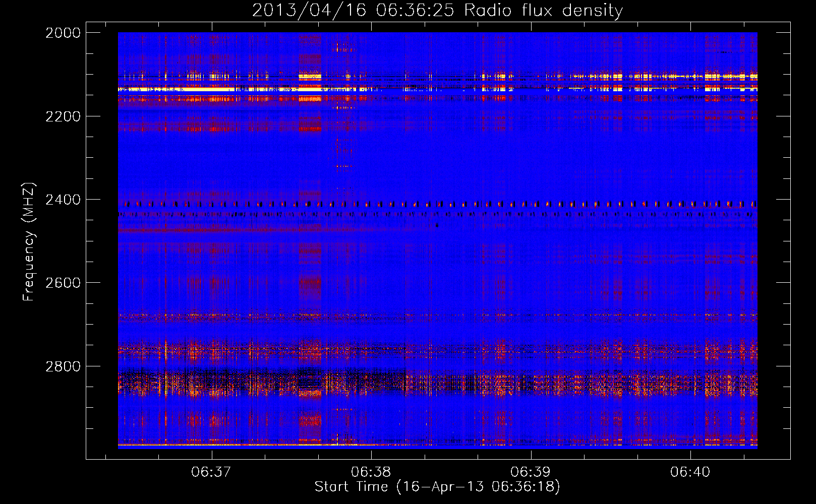Image resolution: width=816 pixels, height=504 pixels.
Task: Click the 2200 frequency axis label
Action: pyautogui.click(x=63, y=116)
